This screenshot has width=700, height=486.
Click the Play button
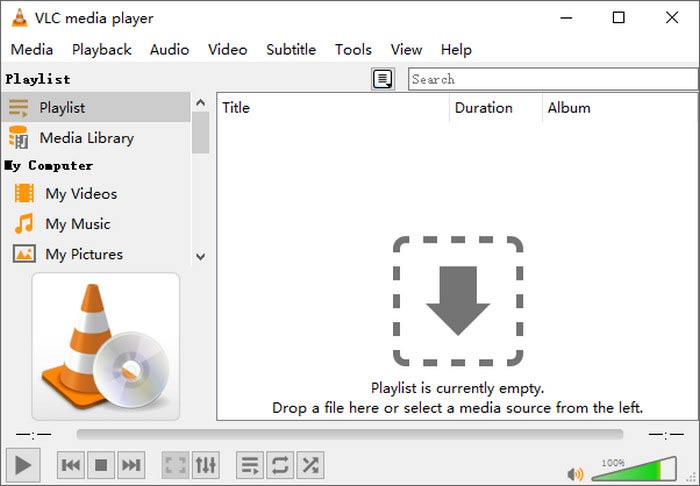(23, 465)
